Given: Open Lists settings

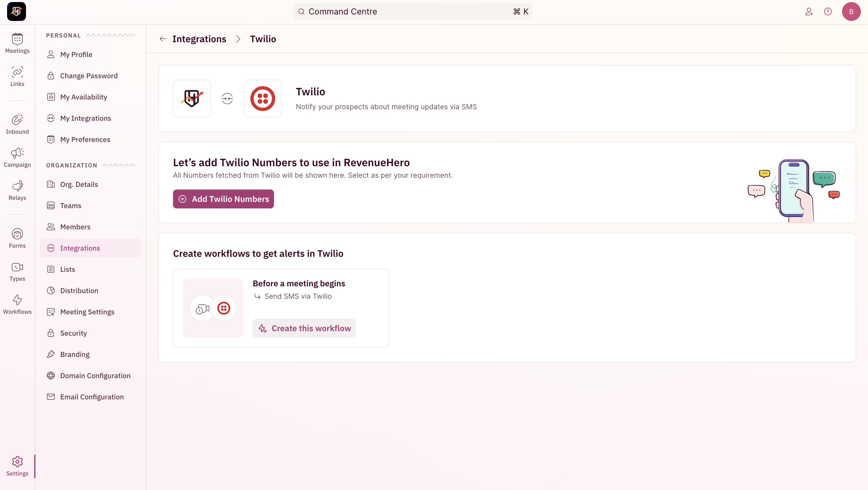Looking at the screenshot, I should pyautogui.click(x=91, y=269).
